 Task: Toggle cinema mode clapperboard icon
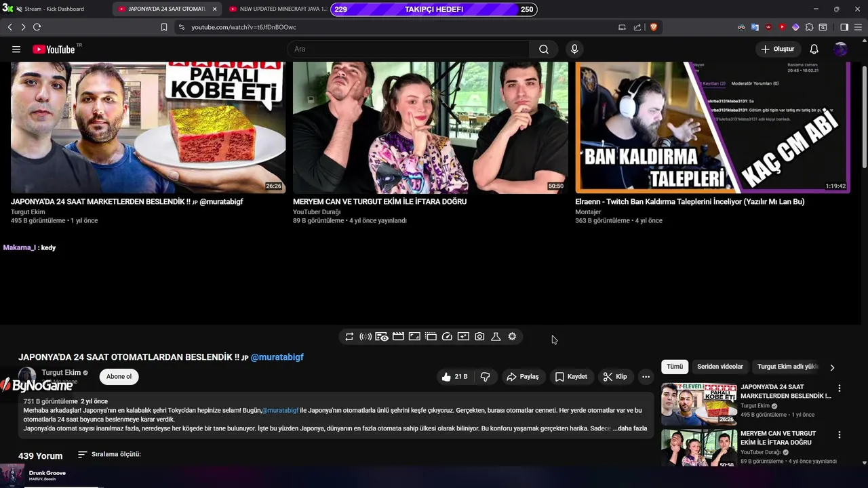pos(398,336)
